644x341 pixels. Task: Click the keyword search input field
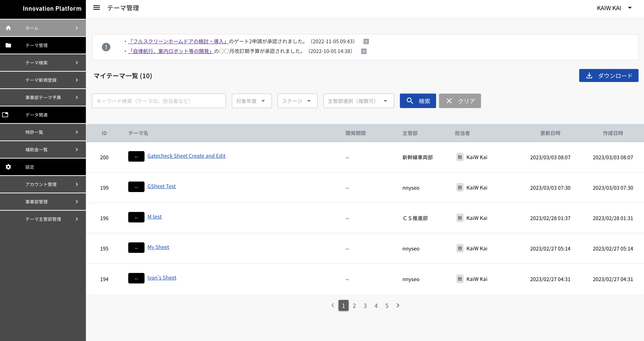(159, 101)
